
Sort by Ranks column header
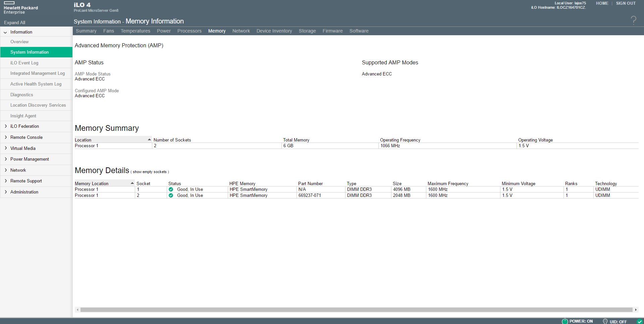(x=571, y=183)
